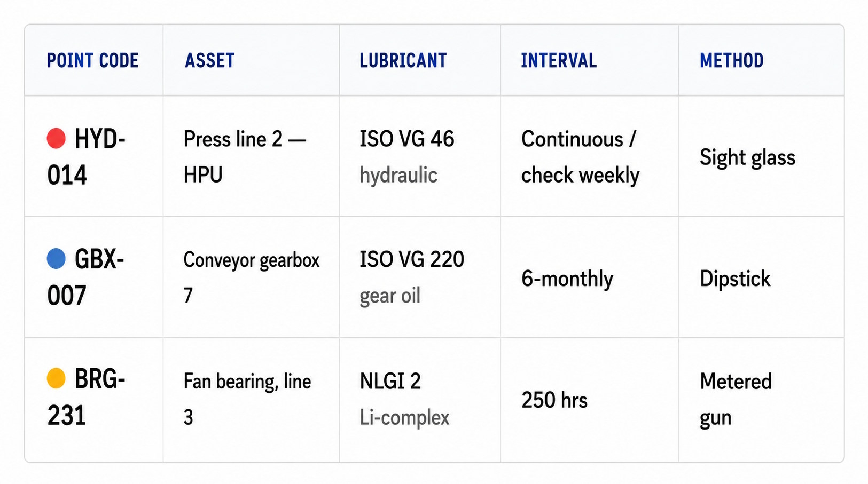Choose the NLGI 2 Li-complex cell
The image size is (868, 484).
pos(420,400)
